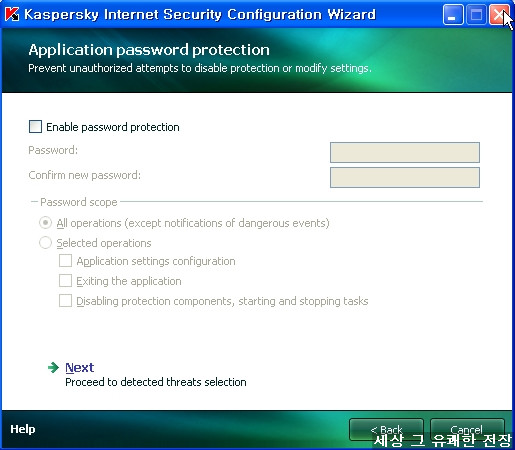Viewport: 515px width, 450px height.
Task: Select All operations radio button
Action: click(45, 223)
